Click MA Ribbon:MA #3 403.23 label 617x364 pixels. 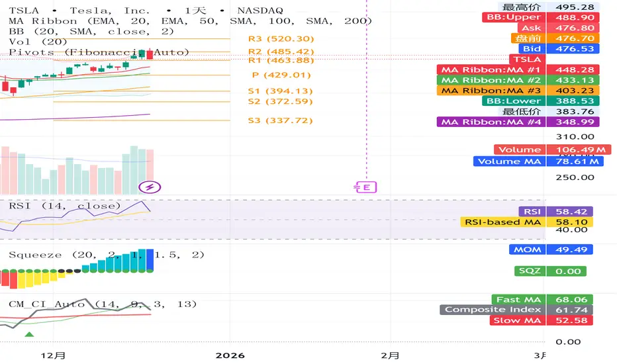point(518,91)
